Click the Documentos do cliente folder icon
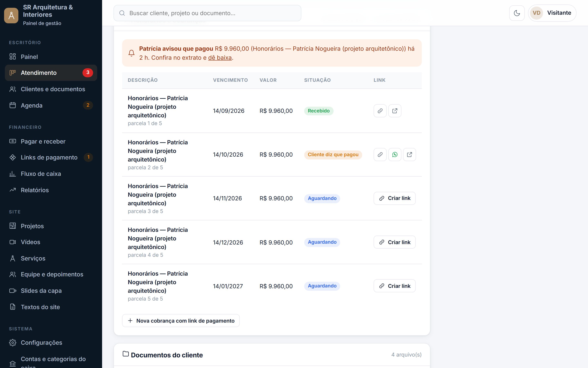Image resolution: width=588 pixels, height=368 pixels. tap(126, 354)
